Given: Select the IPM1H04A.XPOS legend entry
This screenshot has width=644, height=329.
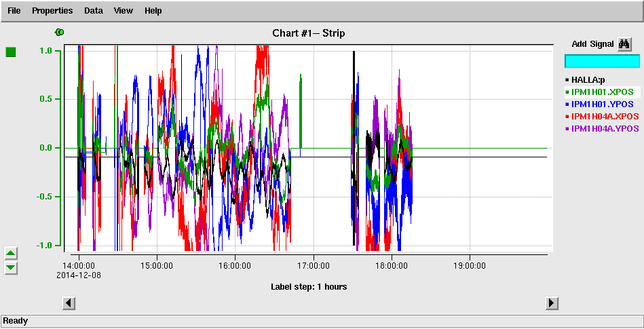Looking at the screenshot, I should point(602,116).
